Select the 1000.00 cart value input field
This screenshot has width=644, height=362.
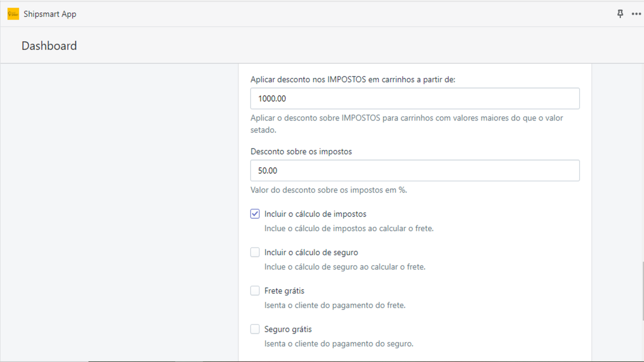pyautogui.click(x=415, y=98)
